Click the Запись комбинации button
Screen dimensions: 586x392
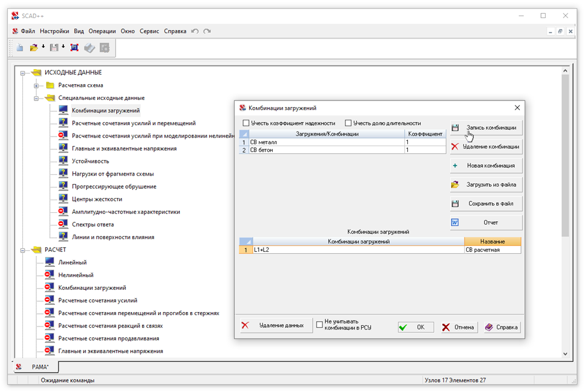click(486, 127)
